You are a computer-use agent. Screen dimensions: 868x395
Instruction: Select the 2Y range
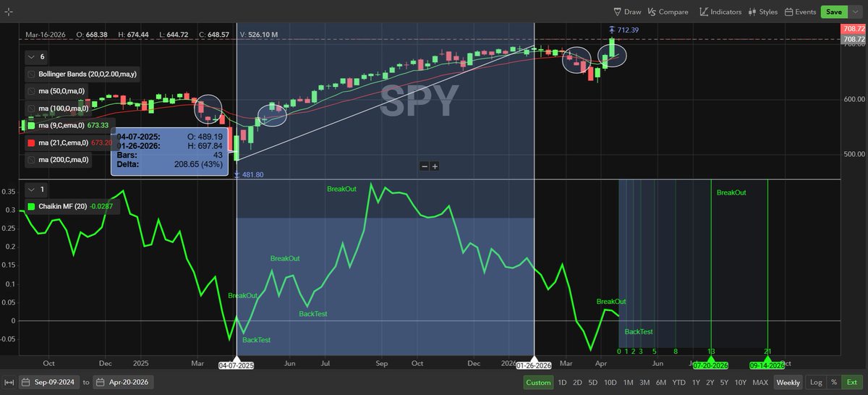click(710, 383)
